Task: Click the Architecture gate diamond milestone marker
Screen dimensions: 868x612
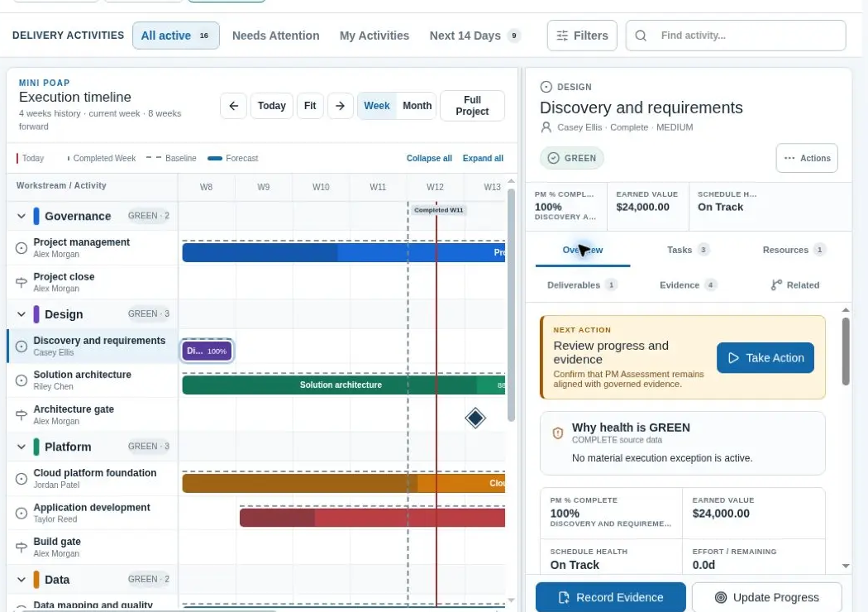Action: coord(475,418)
